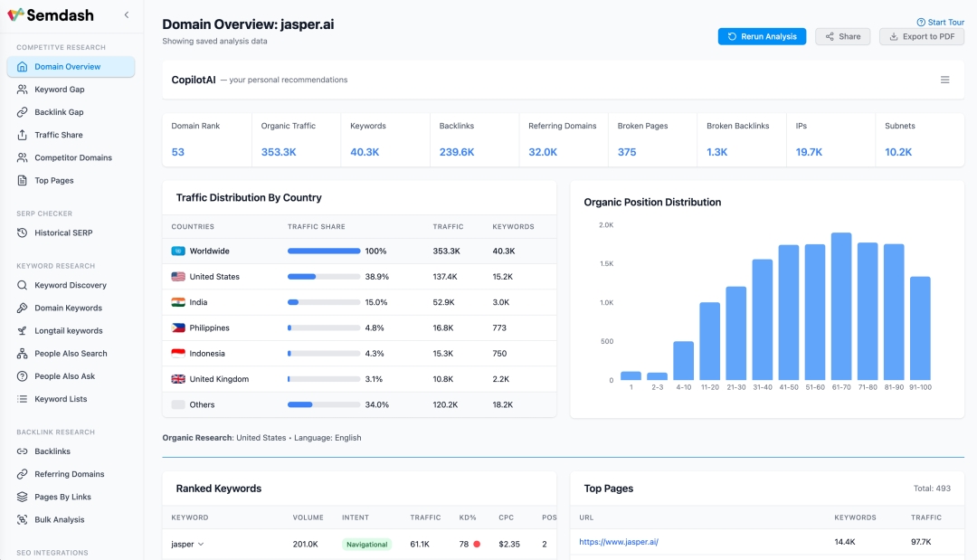The width and height of the screenshot is (977, 560).
Task: Click the Worldwide traffic share bar
Action: (x=323, y=251)
